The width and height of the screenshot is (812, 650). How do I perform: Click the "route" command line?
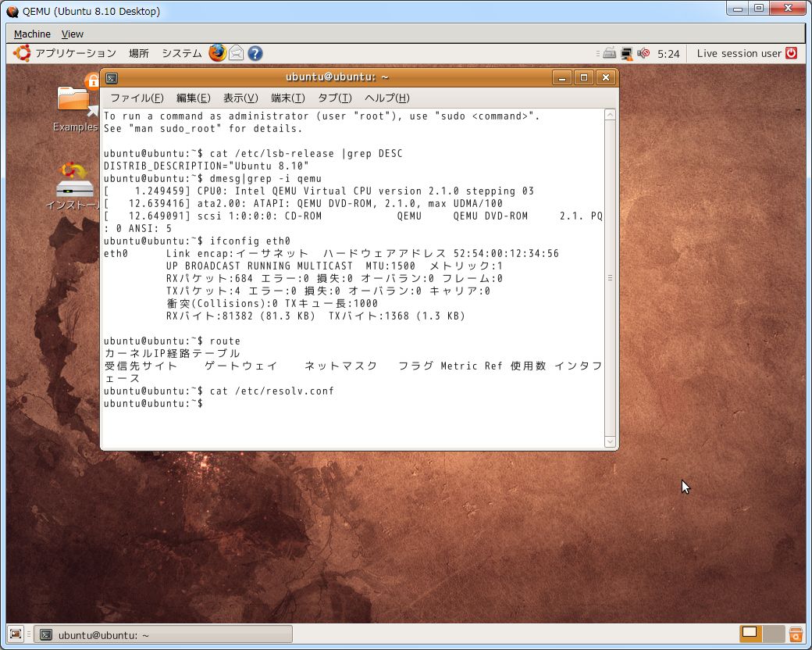pyautogui.click(x=172, y=341)
